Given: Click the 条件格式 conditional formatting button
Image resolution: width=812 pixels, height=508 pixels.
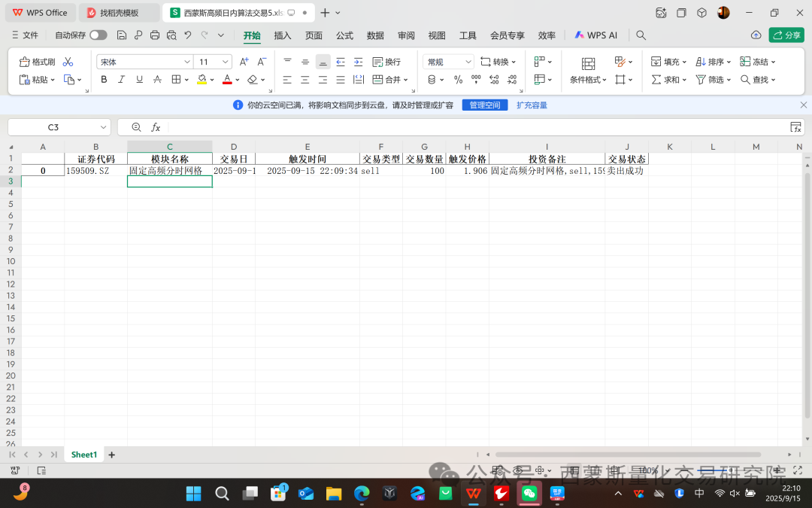Looking at the screenshot, I should (588, 71).
